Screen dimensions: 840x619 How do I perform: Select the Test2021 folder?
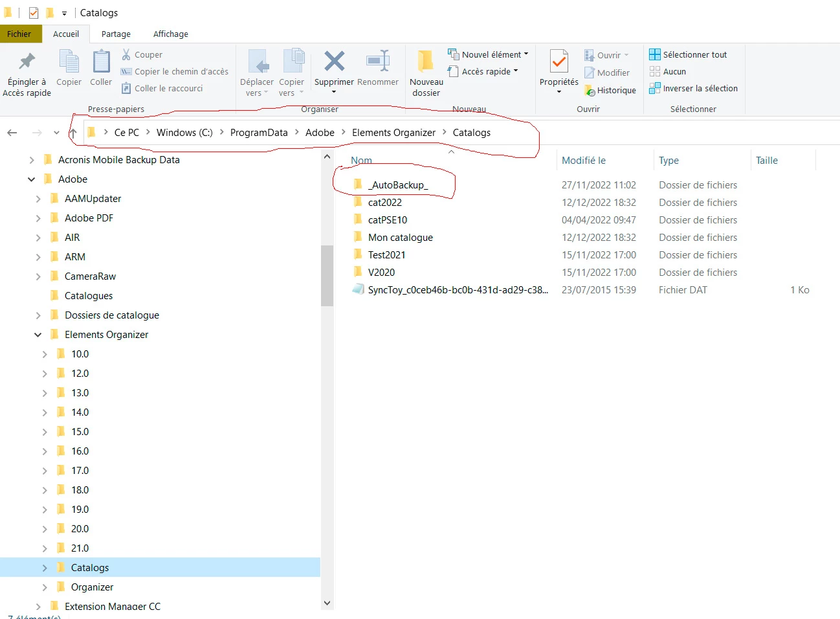point(386,255)
